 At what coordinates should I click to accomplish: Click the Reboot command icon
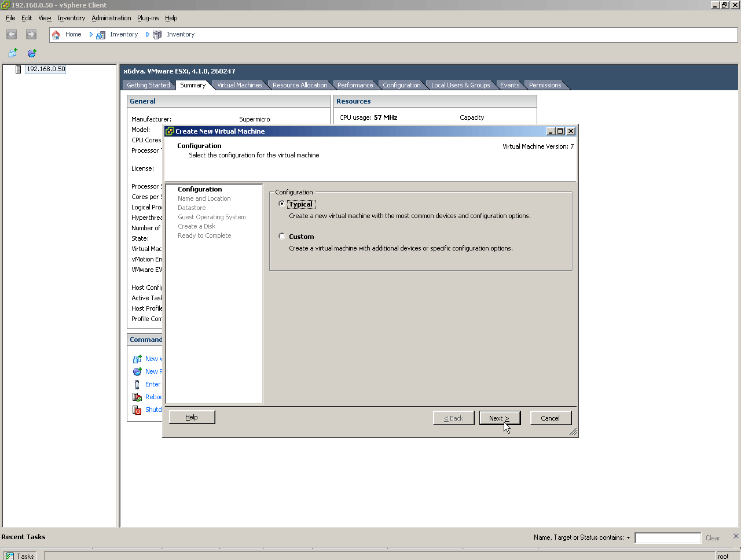click(137, 397)
